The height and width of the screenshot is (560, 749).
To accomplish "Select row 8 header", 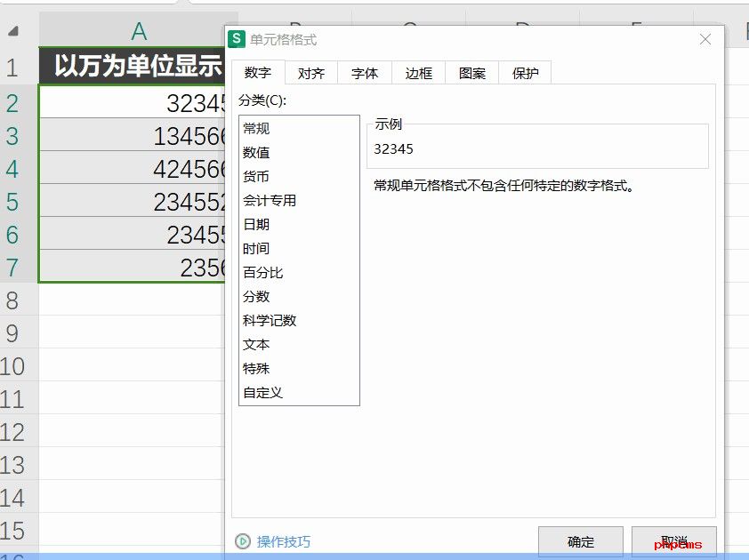I will (x=19, y=300).
